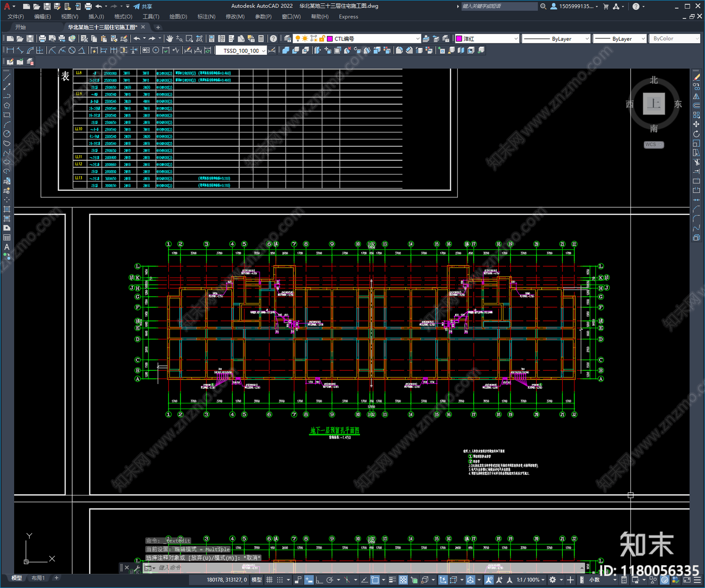This screenshot has width=705, height=588.
Task: Select the Move tool in right toolbar
Action: 696,124
